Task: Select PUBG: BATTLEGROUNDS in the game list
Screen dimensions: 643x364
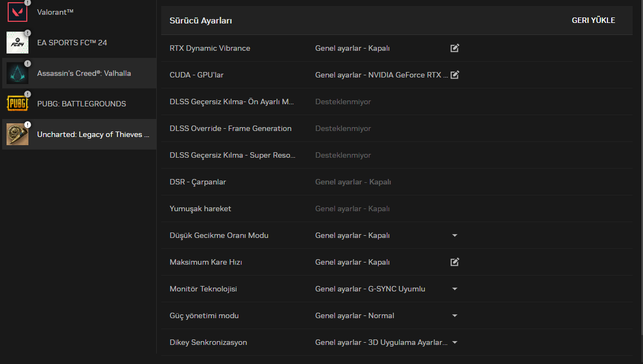Action: 81,104
